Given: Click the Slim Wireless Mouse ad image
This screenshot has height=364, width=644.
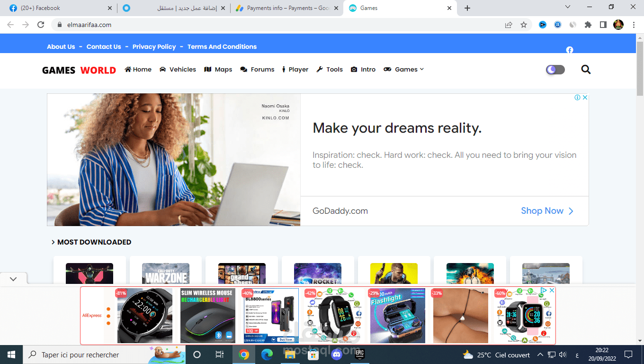Looking at the screenshot, I should [x=207, y=316].
